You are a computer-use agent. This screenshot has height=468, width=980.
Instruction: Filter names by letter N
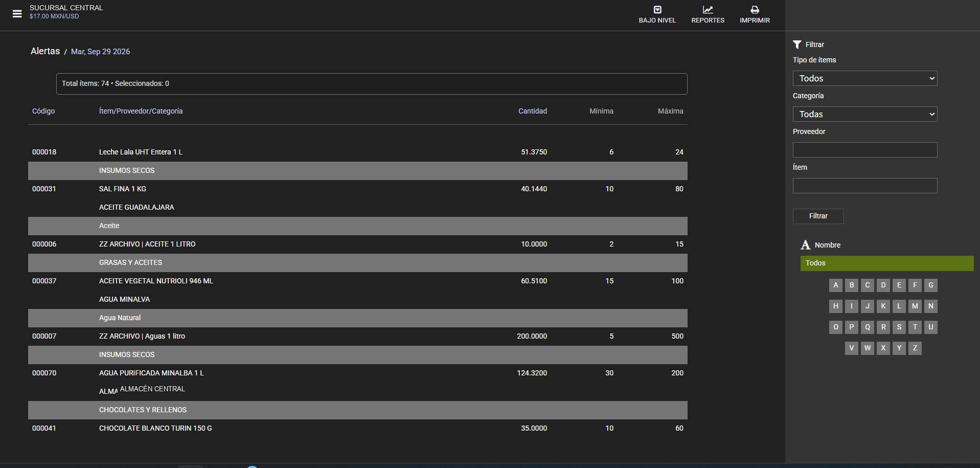coord(931,306)
